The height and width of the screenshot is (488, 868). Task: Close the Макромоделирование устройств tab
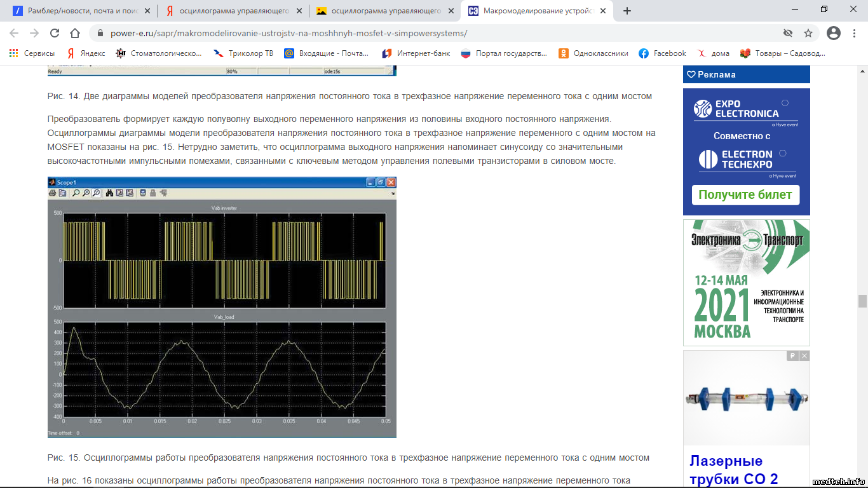tap(602, 11)
